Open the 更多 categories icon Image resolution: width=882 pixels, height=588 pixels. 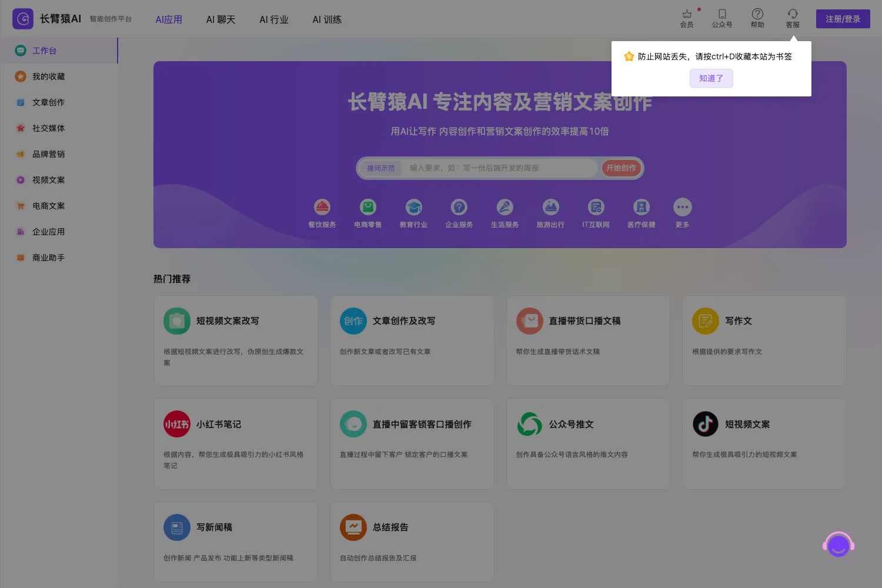click(x=682, y=207)
